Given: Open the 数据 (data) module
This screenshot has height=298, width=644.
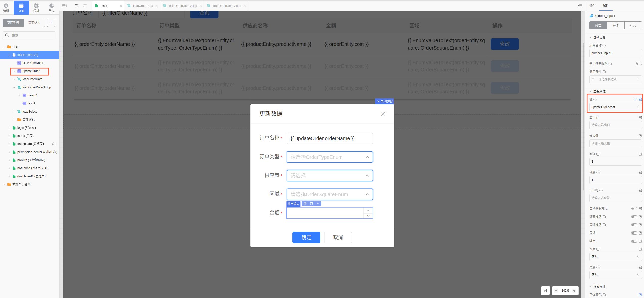Looking at the screenshot, I should [x=52, y=7].
